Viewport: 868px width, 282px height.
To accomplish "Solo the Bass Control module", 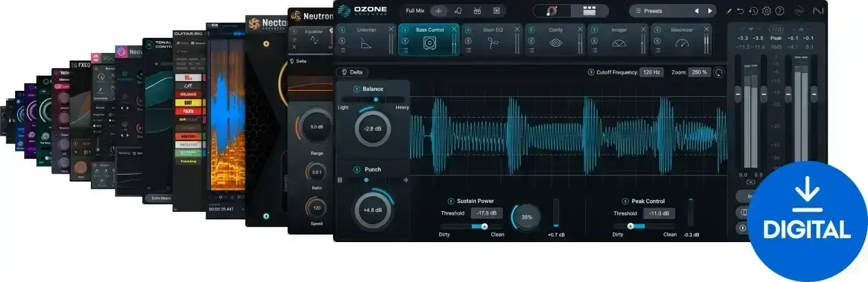I will click(x=404, y=41).
